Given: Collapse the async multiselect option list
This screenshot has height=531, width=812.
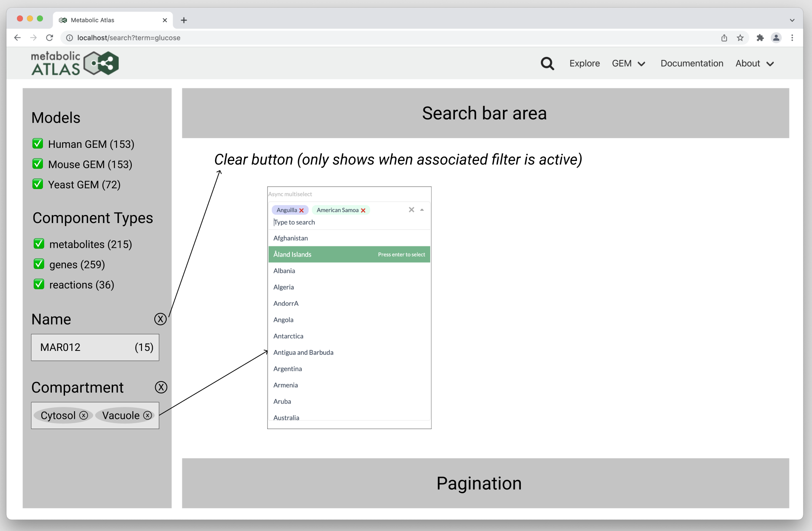Looking at the screenshot, I should coord(422,209).
